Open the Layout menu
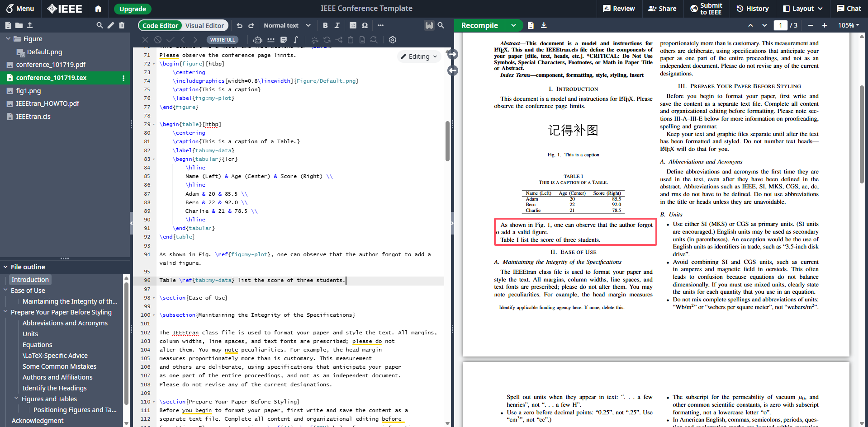 point(802,8)
